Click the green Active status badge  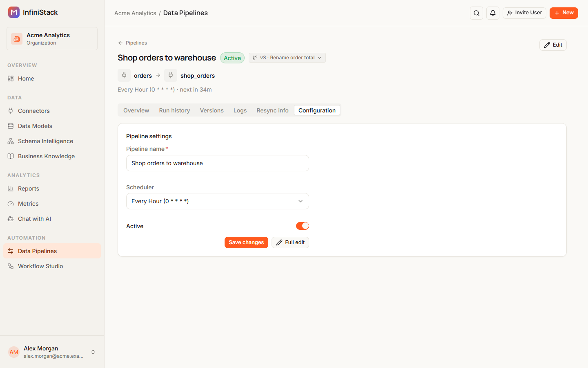232,58
